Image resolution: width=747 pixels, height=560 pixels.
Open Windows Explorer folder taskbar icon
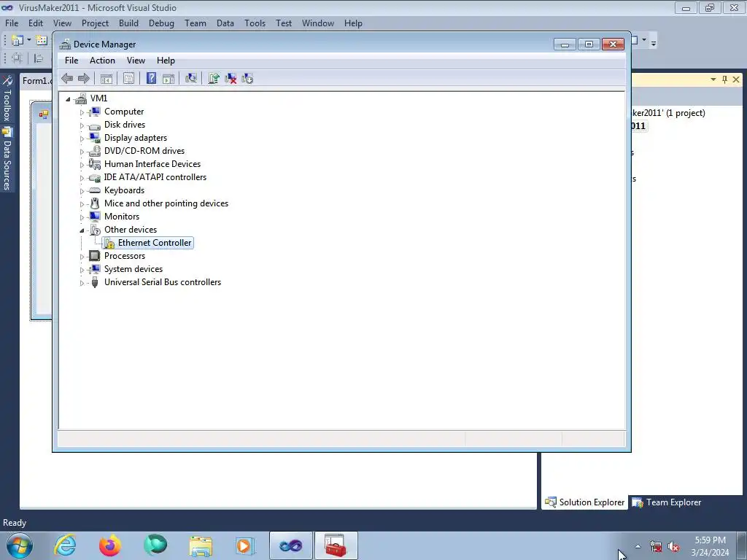(x=201, y=545)
